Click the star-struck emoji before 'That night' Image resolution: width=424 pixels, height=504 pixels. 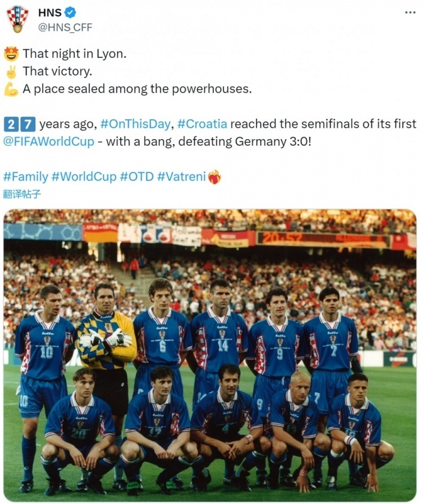pyautogui.click(x=11, y=54)
